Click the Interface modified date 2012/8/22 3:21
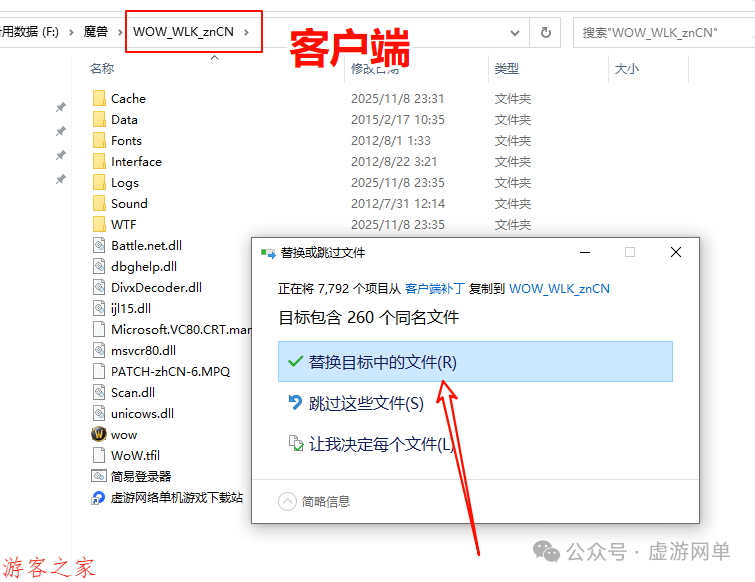The height and width of the screenshot is (582, 755). [x=394, y=161]
